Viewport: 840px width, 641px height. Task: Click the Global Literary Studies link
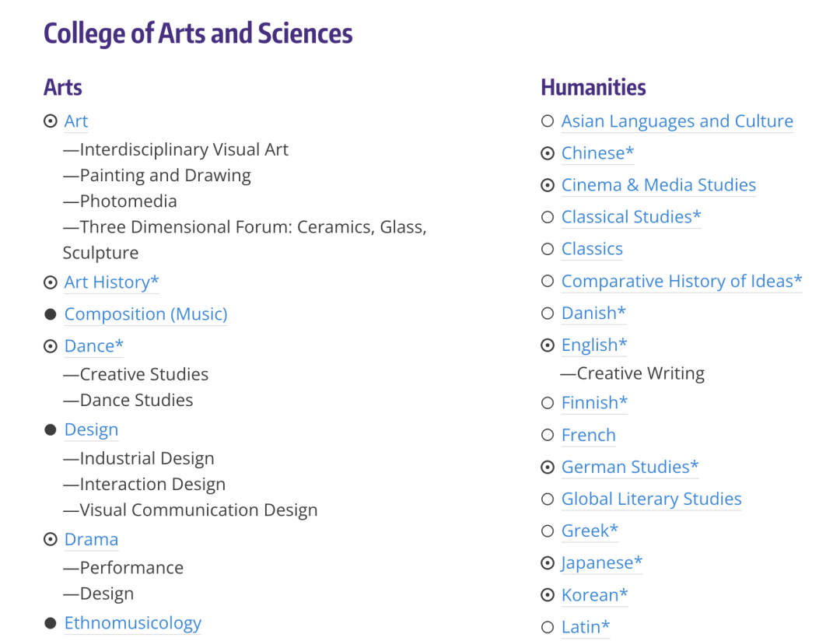click(651, 499)
